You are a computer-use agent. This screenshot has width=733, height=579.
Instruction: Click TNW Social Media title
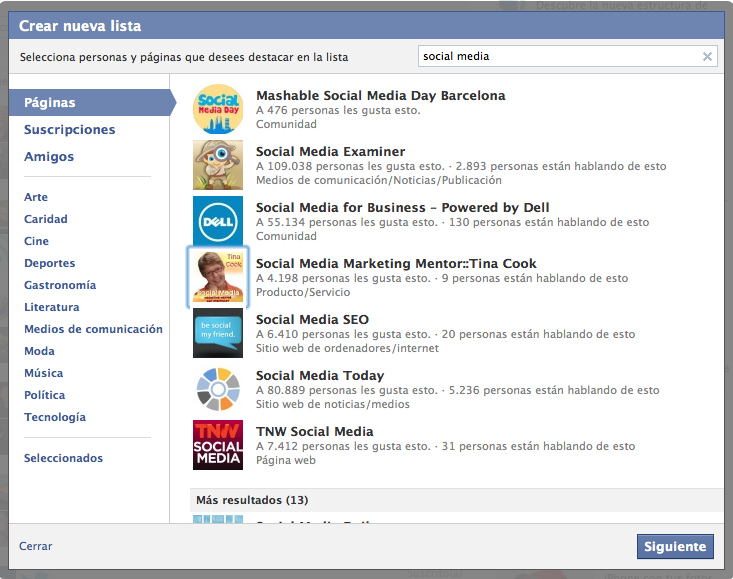tap(315, 431)
